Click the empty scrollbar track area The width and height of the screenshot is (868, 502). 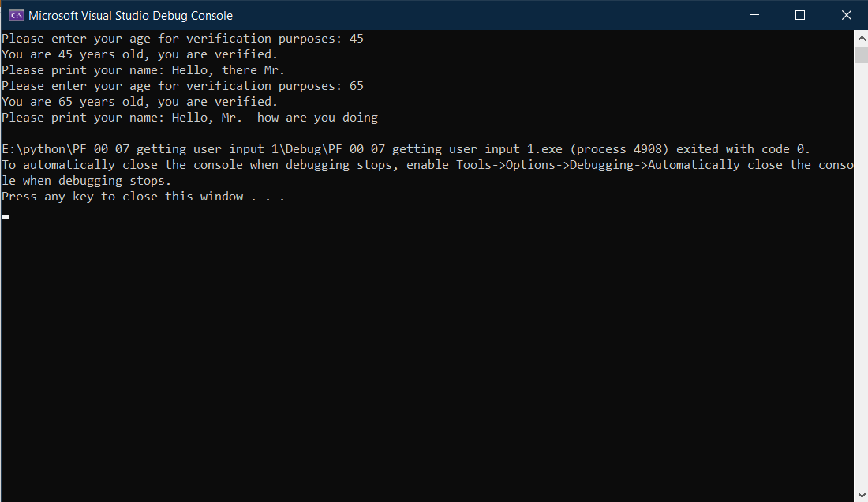click(861, 276)
